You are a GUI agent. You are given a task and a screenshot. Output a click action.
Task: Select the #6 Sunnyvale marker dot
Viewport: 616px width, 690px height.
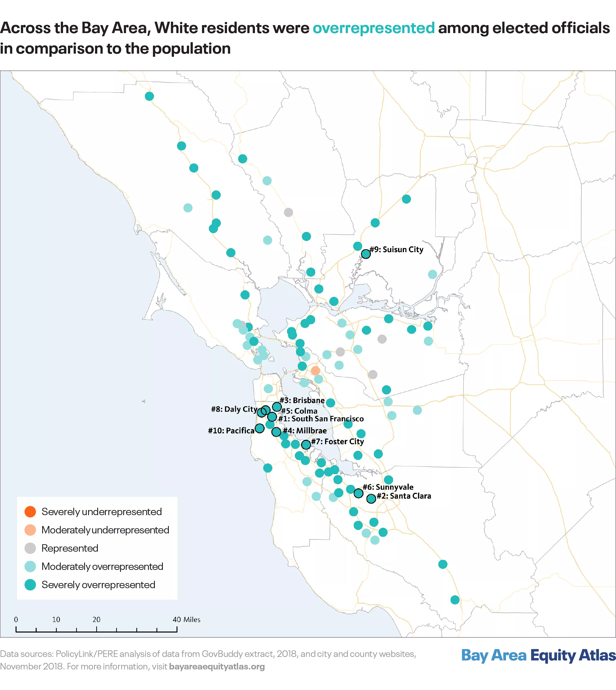(x=358, y=493)
